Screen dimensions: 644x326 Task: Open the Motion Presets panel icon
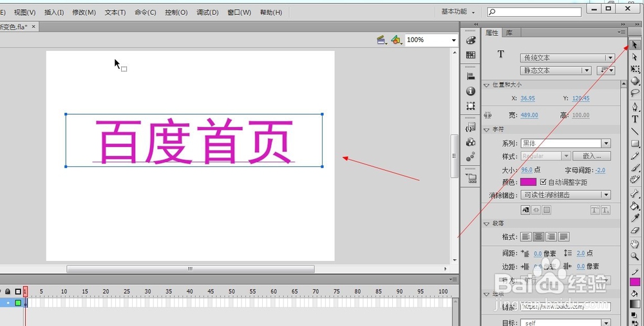(x=471, y=157)
